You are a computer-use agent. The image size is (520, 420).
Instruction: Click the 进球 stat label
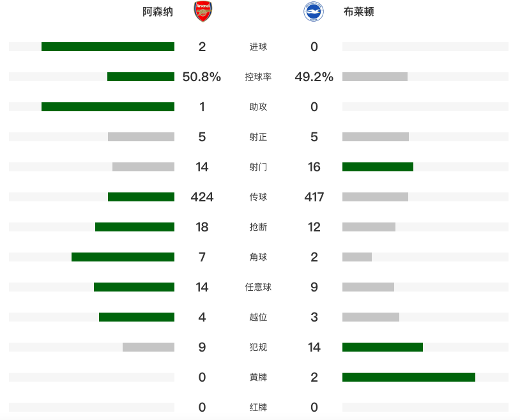point(258,47)
